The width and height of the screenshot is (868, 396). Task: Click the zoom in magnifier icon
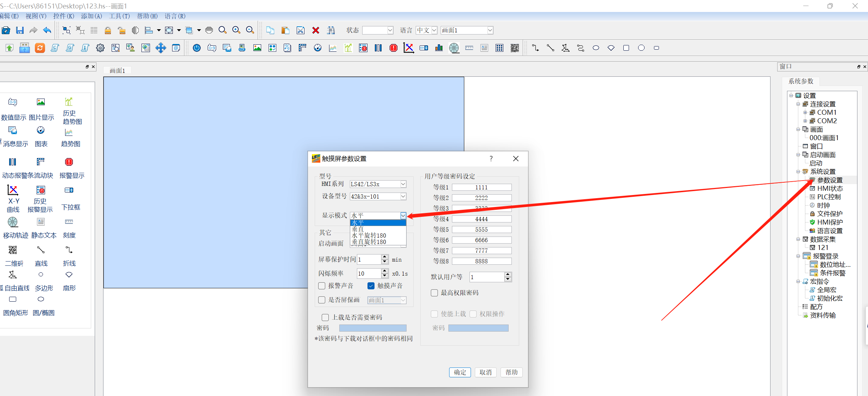pos(236,30)
